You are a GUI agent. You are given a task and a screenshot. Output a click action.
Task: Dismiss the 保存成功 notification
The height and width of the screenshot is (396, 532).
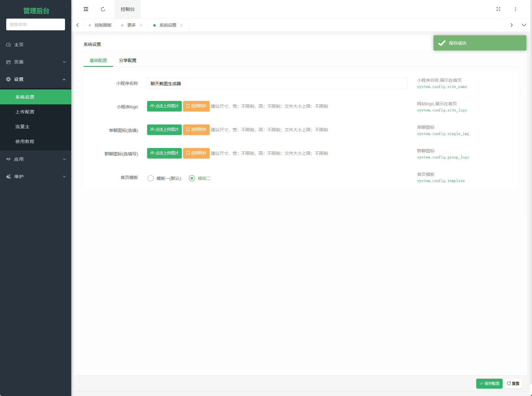coord(480,43)
